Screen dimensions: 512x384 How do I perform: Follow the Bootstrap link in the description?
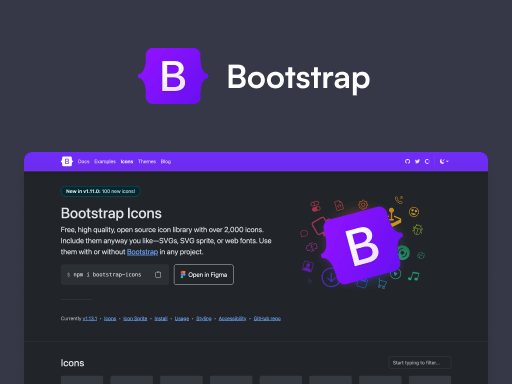pos(142,252)
